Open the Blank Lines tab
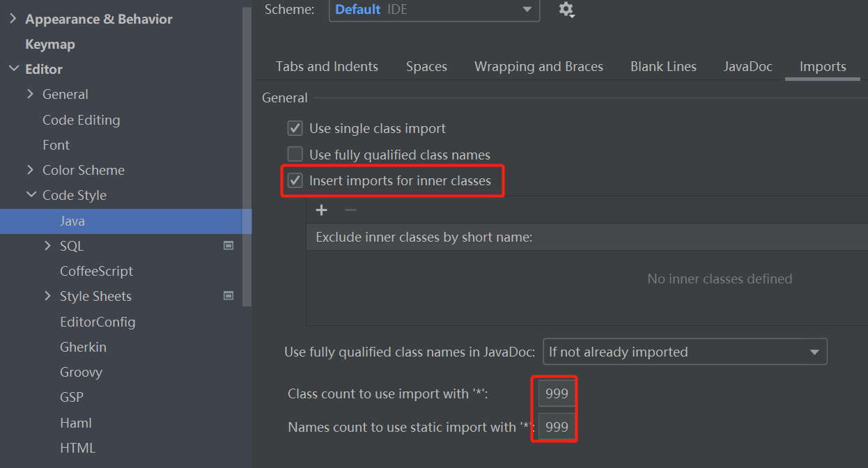The height and width of the screenshot is (468, 868). coord(662,66)
